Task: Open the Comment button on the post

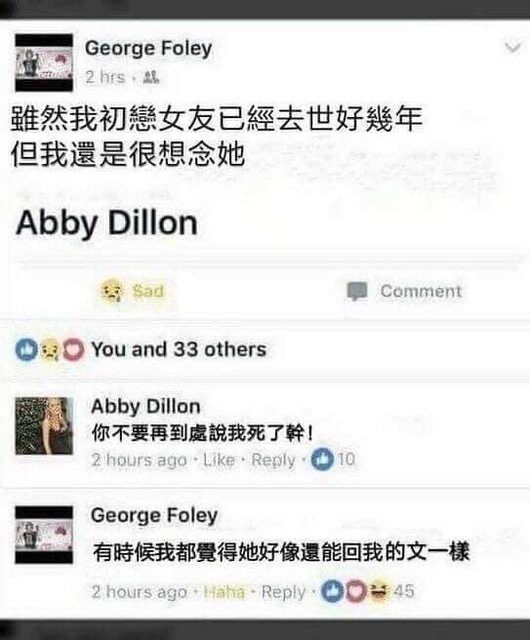Action: click(404, 291)
